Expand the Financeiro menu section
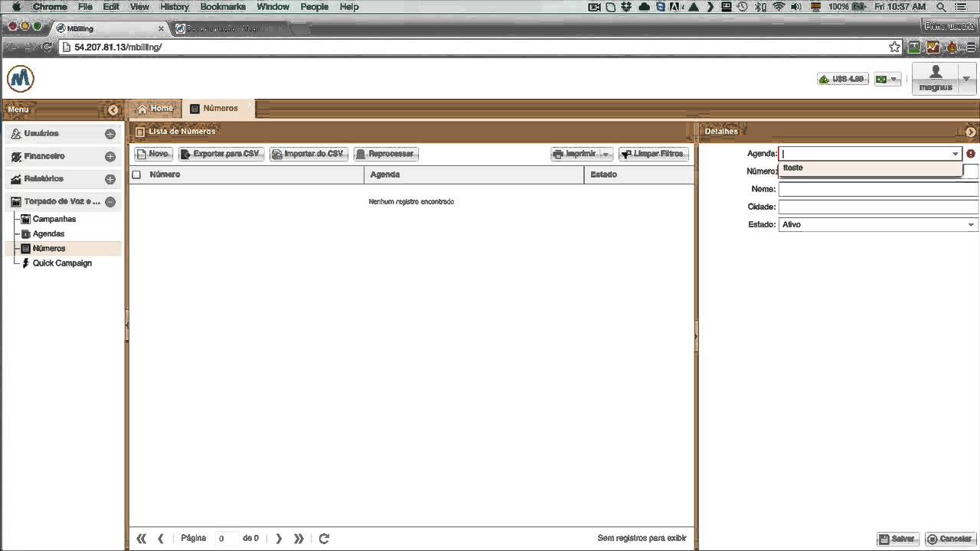 (x=110, y=157)
